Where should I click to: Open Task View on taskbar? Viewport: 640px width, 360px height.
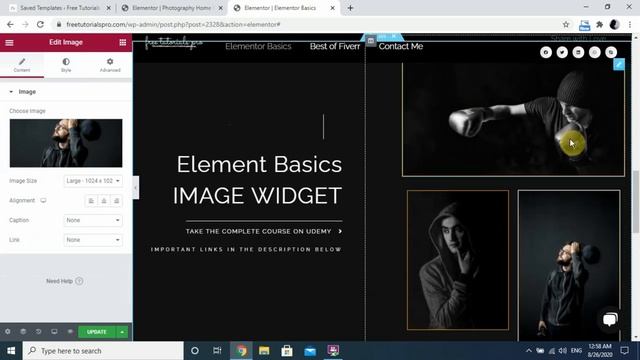[x=217, y=351]
